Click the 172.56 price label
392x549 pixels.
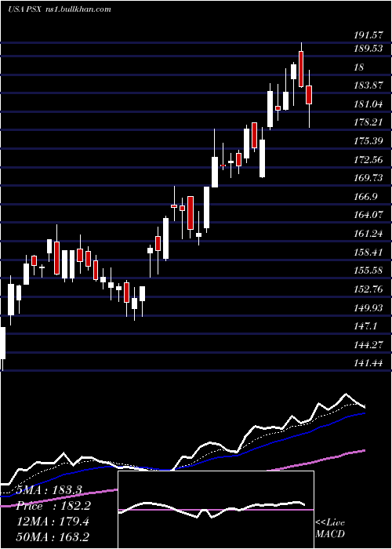(x=368, y=160)
